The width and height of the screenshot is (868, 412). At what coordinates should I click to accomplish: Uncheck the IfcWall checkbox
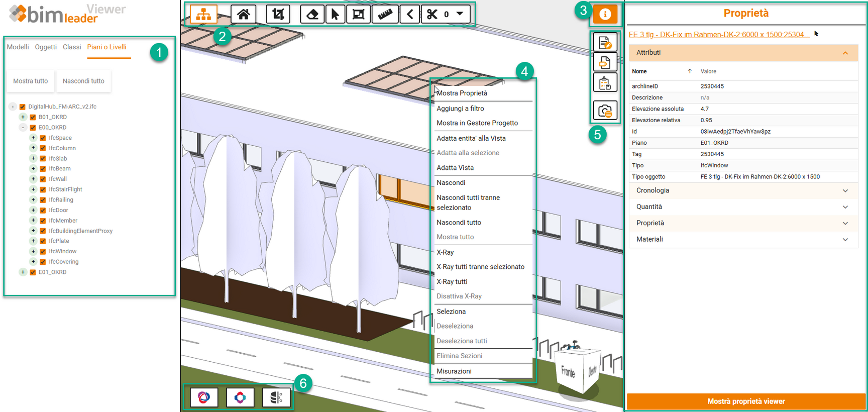(x=43, y=179)
